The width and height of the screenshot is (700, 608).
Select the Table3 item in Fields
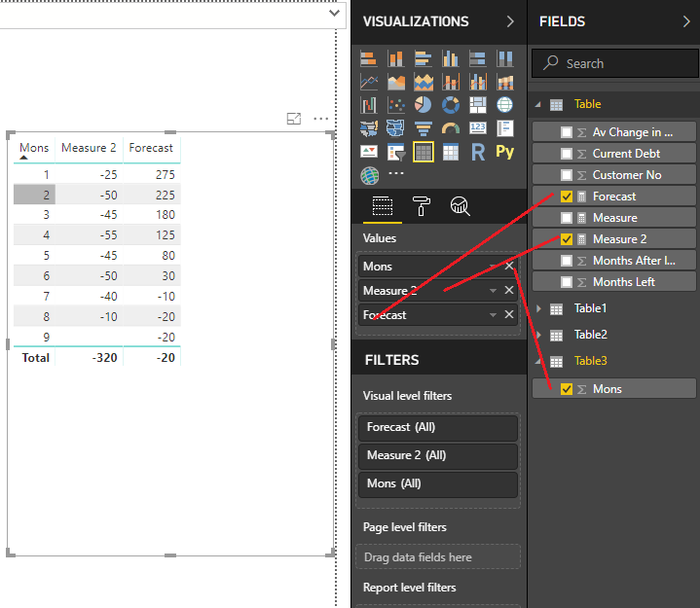pos(590,361)
